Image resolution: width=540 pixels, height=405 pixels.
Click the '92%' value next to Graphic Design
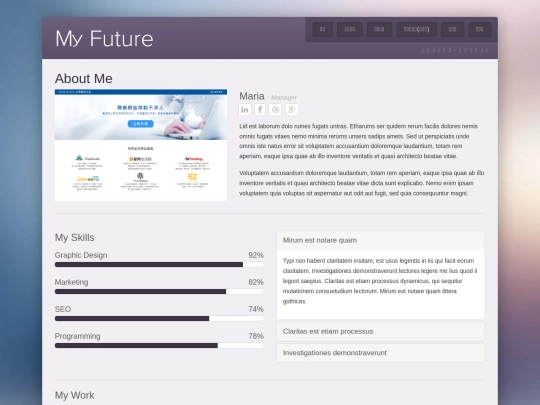(x=256, y=255)
